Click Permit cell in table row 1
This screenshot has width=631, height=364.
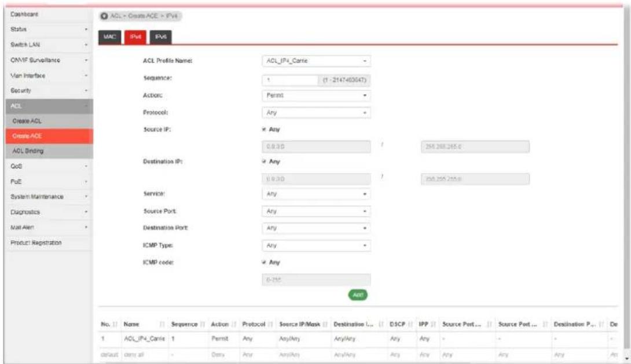220,339
